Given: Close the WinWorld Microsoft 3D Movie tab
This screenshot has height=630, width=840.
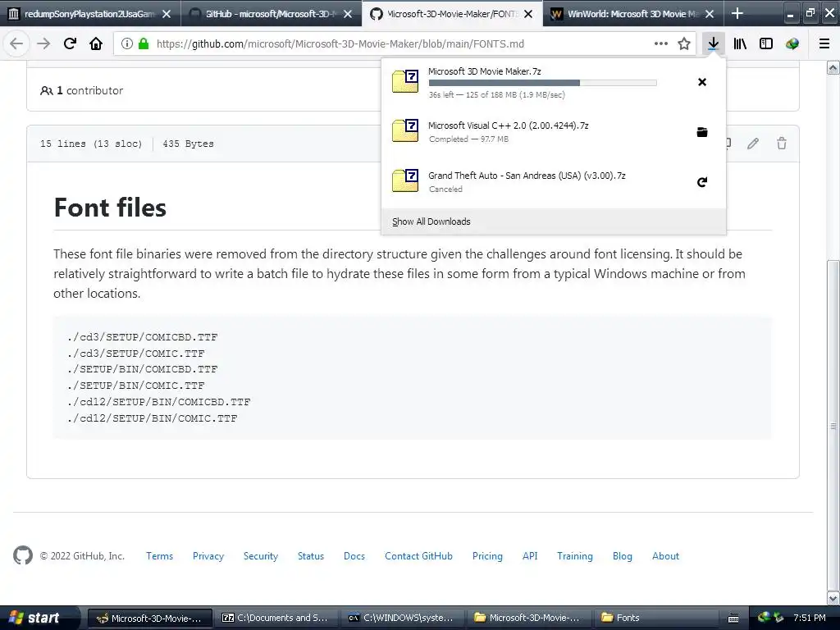Looking at the screenshot, I should (x=710, y=14).
